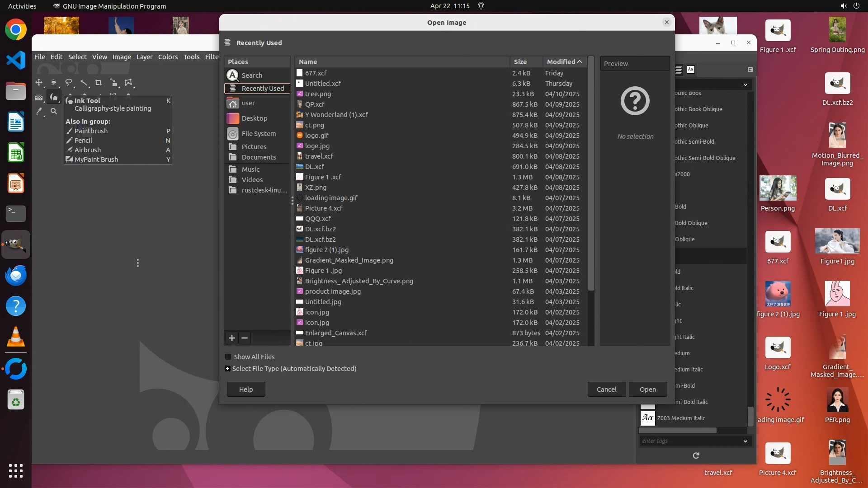This screenshot has width=868, height=488.
Task: Select the Color Picker eyedropper tool
Action: click(39, 111)
